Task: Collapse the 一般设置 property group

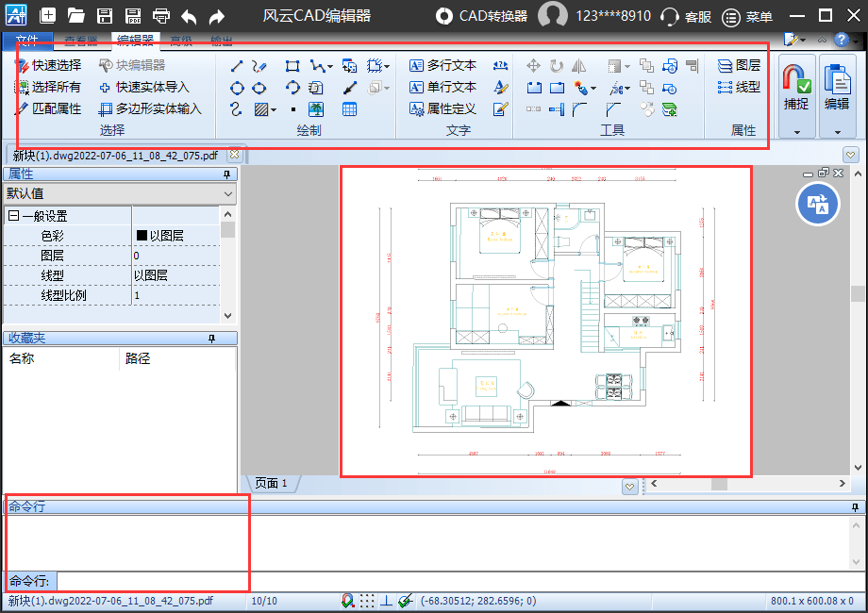Action: pyautogui.click(x=14, y=216)
